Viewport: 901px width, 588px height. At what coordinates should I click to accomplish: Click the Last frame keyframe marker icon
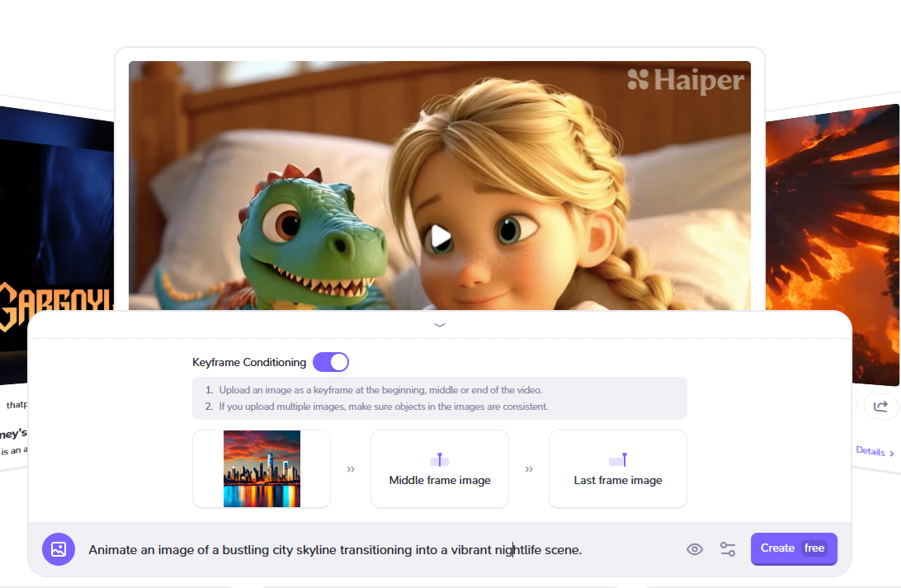coord(618,460)
